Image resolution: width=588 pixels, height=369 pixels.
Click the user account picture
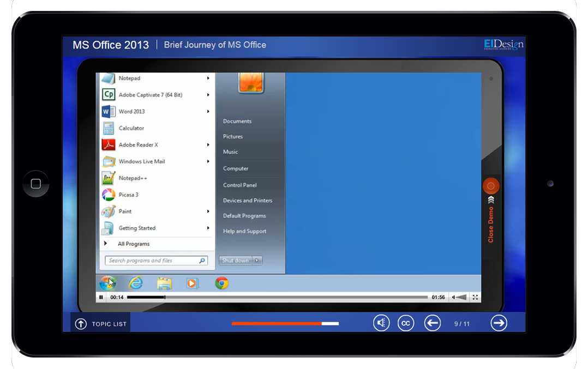(251, 82)
